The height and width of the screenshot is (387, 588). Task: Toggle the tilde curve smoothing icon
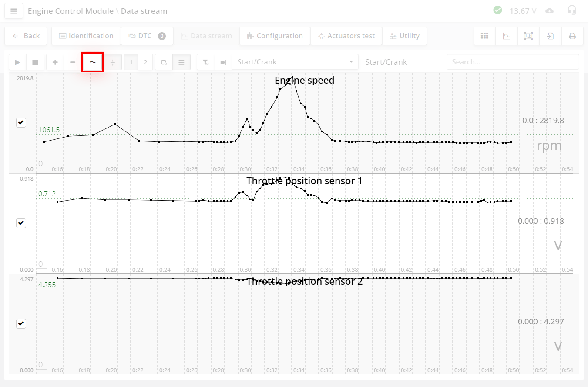pos(92,62)
